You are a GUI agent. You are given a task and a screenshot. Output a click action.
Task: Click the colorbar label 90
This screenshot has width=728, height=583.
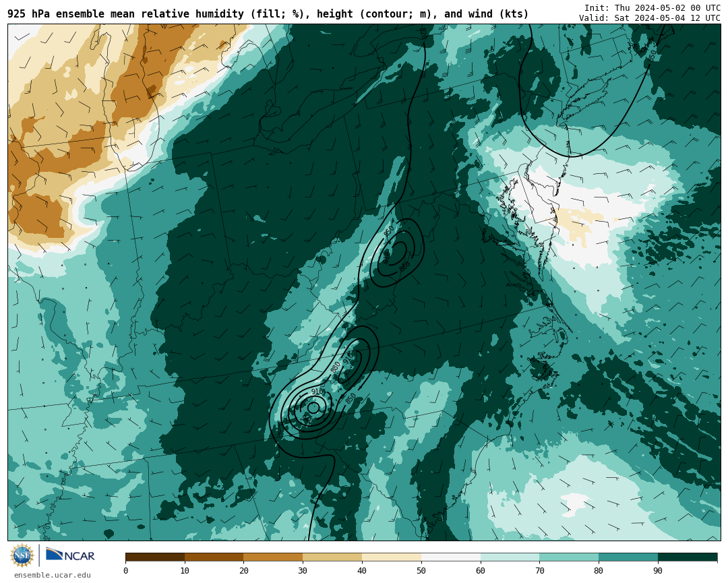pyautogui.click(x=658, y=570)
